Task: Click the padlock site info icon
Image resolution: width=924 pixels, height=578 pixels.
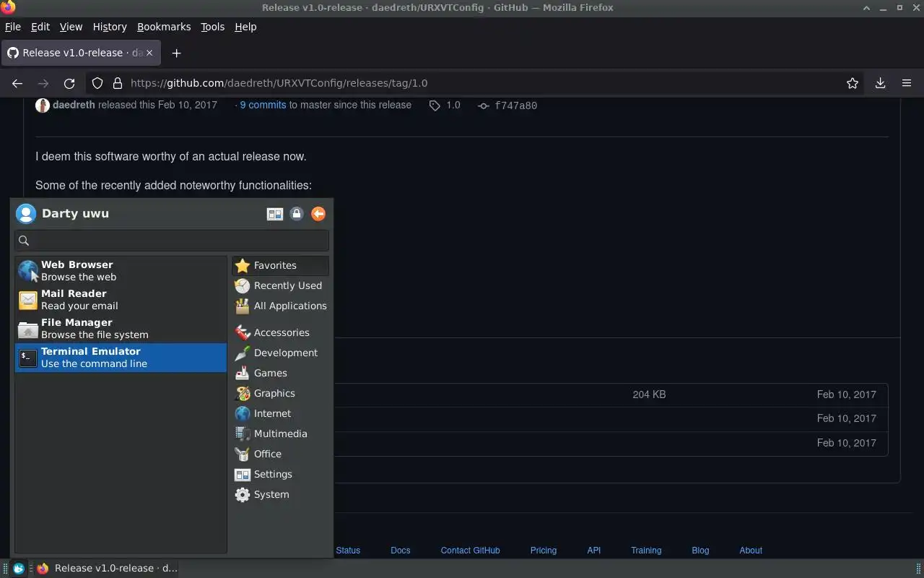Action: pos(117,83)
